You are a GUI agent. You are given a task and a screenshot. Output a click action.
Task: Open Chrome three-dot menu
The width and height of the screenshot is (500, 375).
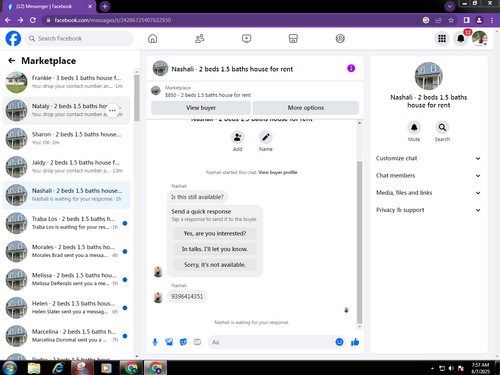[x=492, y=20]
